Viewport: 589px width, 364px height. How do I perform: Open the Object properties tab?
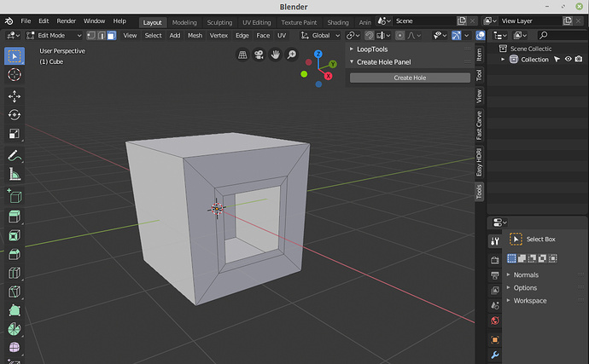tap(495, 339)
